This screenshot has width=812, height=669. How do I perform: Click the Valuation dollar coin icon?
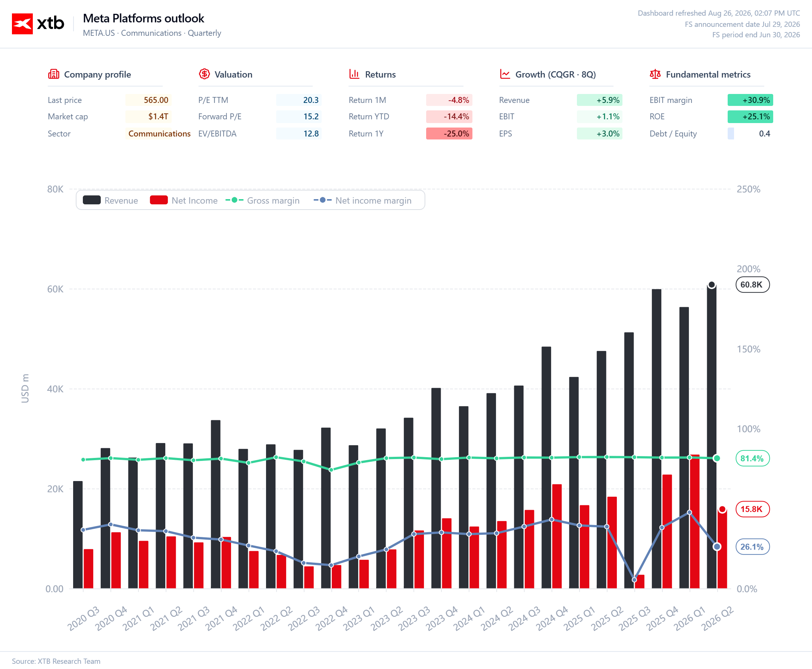point(204,74)
